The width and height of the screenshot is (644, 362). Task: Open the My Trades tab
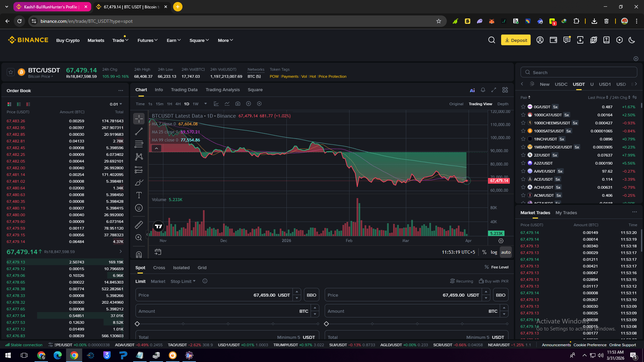coord(566,213)
